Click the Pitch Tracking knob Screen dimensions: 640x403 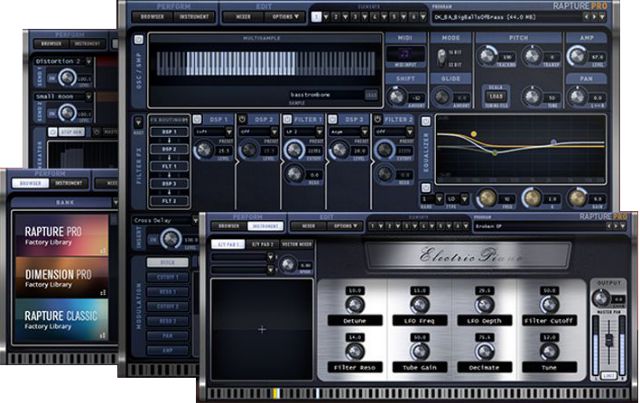click(487, 56)
